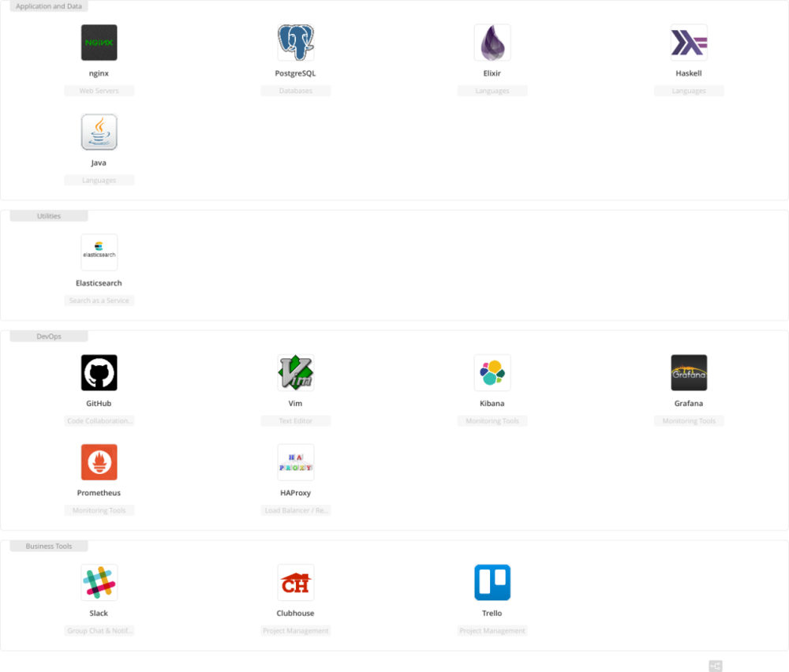
Task: Select the HAProxy logo icon
Action: [296, 462]
